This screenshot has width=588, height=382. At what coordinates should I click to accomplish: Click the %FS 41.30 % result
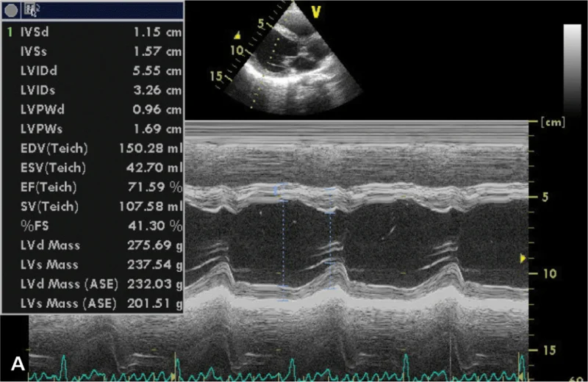click(155, 226)
